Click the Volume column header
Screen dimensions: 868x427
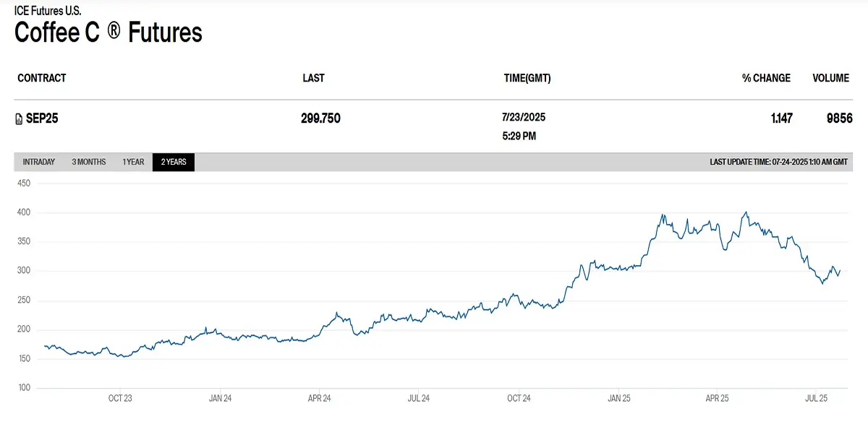tap(830, 78)
